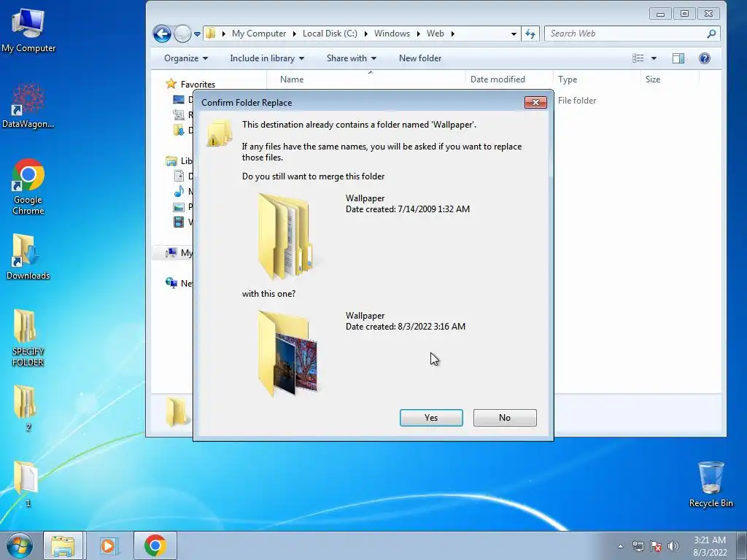Select Windows segment in address breadcrumb

(392, 34)
